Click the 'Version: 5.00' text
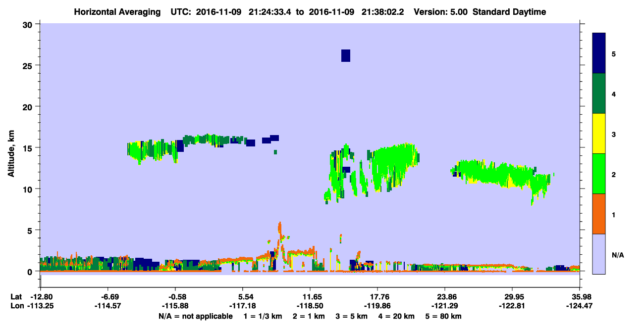 [442, 12]
